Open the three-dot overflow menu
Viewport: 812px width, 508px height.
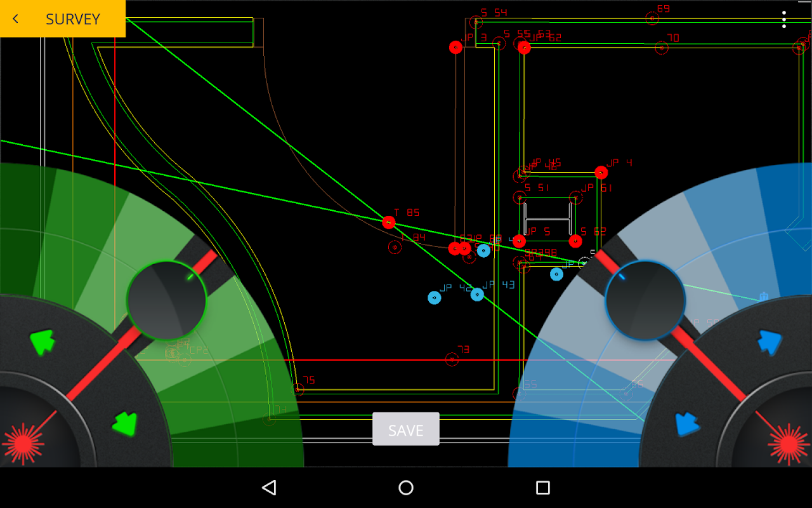784,19
